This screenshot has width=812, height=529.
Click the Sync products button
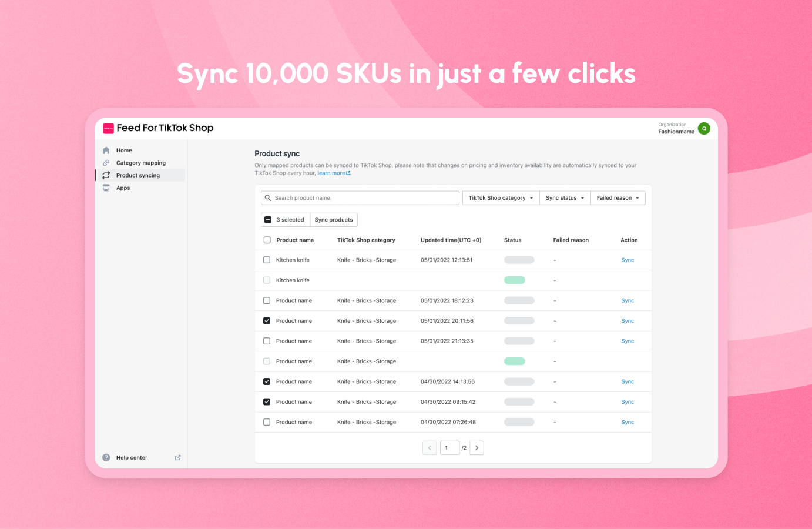pyautogui.click(x=334, y=220)
